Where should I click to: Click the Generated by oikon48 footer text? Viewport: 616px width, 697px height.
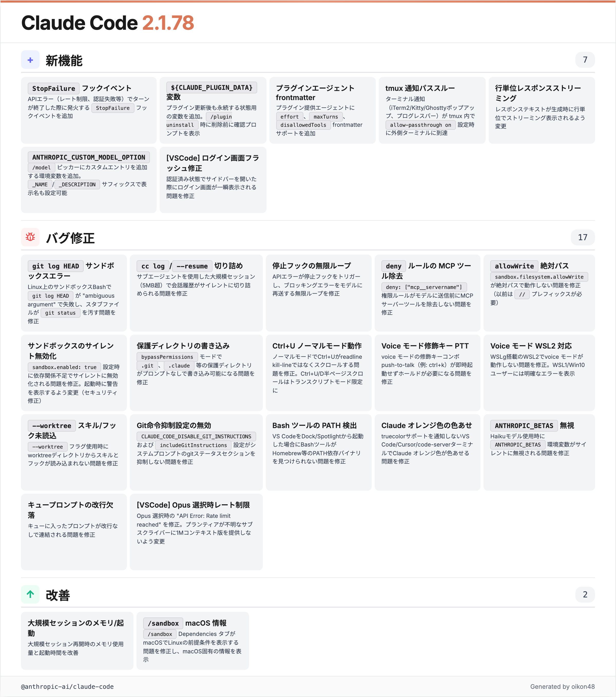tap(562, 686)
